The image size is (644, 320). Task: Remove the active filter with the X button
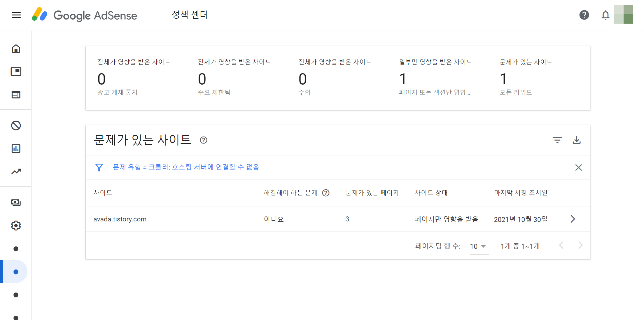(x=578, y=167)
